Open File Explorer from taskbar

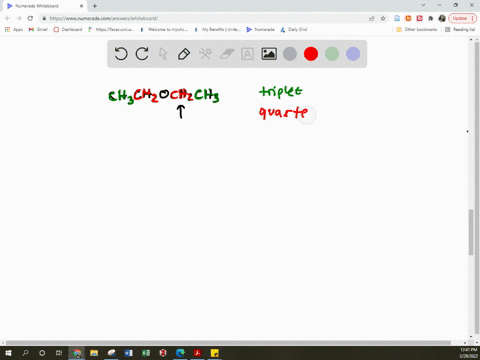94,353
